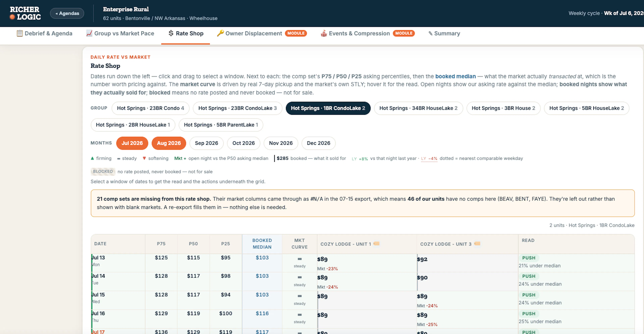The image size is (644, 334).
Task: Click the missing comp sets warning banner
Action: [x=362, y=203]
